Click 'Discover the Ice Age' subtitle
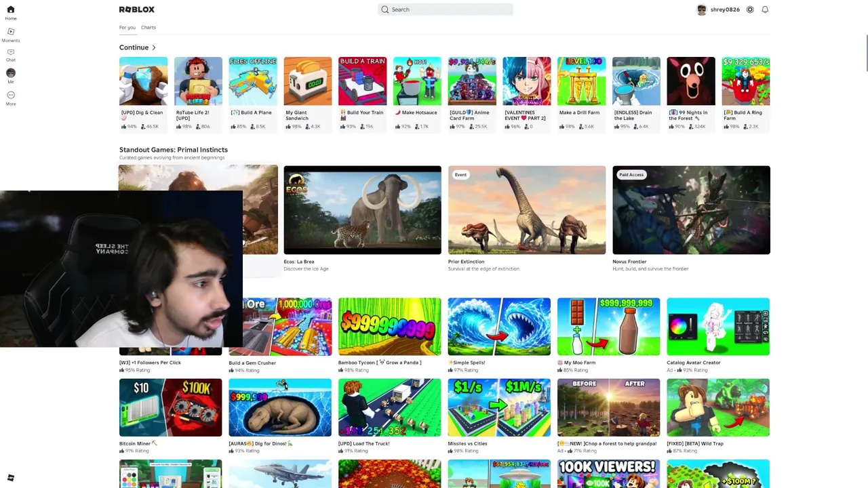Image resolution: width=868 pixels, height=488 pixels. (306, 269)
